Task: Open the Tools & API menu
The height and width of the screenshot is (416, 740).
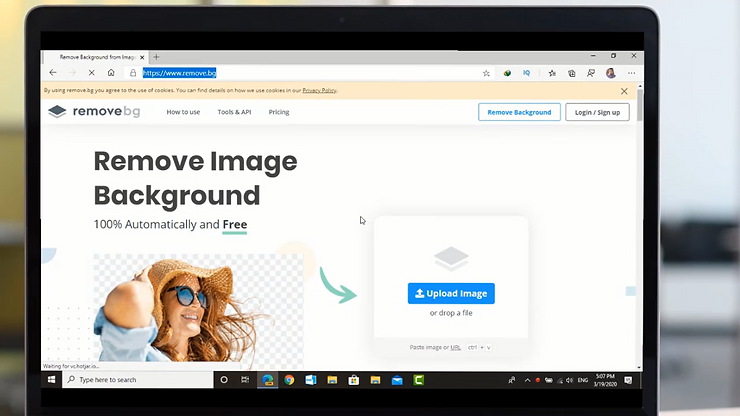Action: [x=234, y=112]
